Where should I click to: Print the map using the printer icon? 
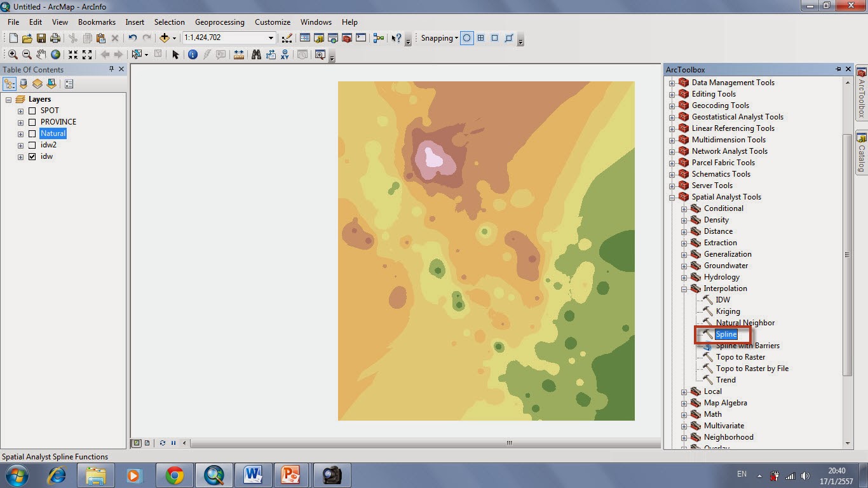(x=55, y=38)
